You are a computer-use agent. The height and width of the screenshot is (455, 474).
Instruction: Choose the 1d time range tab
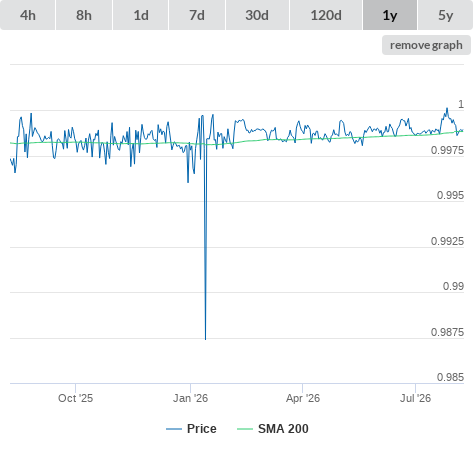click(x=141, y=15)
